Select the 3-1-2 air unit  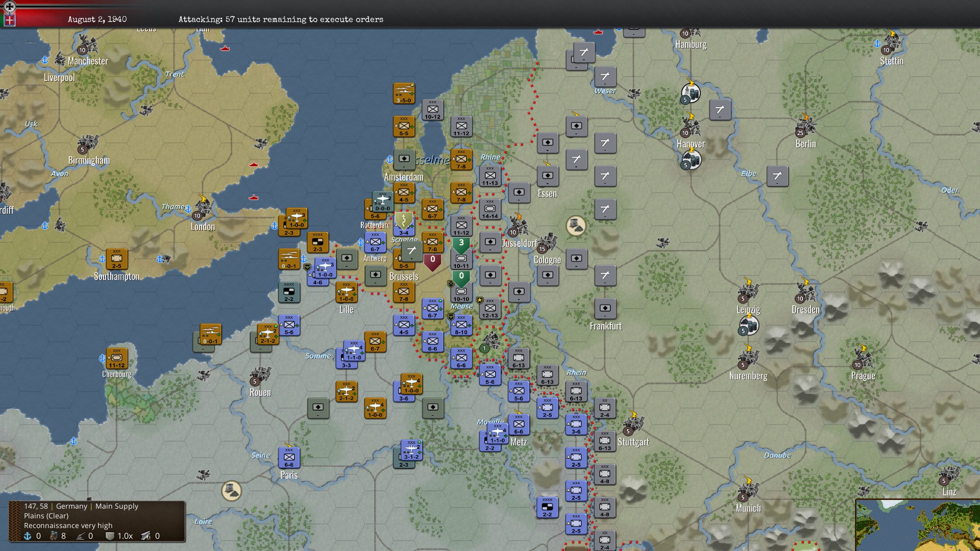(411, 450)
